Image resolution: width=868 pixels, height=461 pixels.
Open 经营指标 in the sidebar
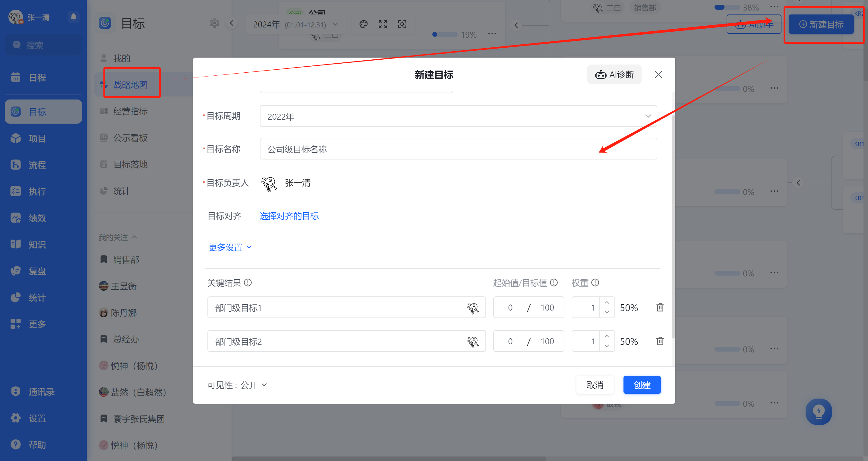pyautogui.click(x=131, y=111)
